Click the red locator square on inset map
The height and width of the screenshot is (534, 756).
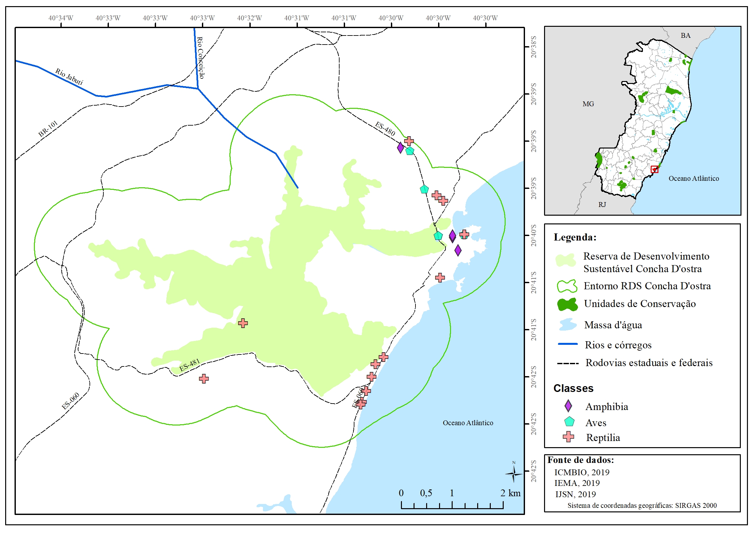tap(655, 169)
